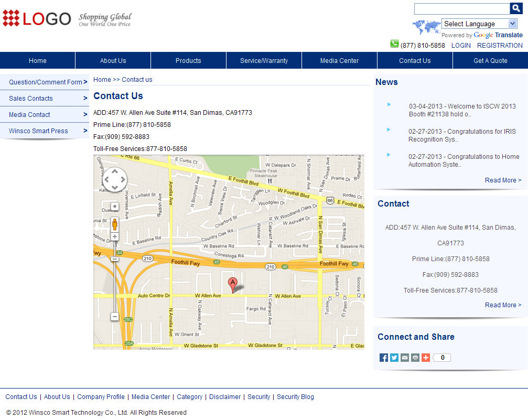Open Sales Contacts sidebar link
The height and width of the screenshot is (420, 528).
pyautogui.click(x=30, y=99)
